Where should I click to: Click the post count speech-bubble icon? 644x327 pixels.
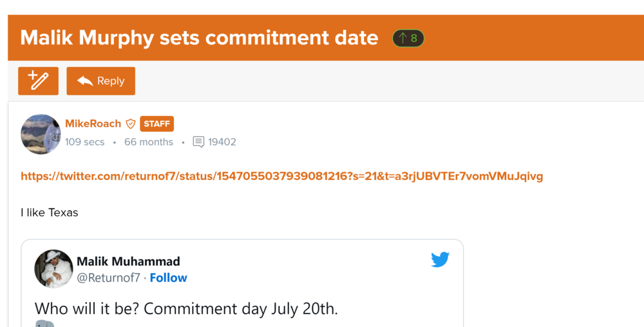pos(198,142)
